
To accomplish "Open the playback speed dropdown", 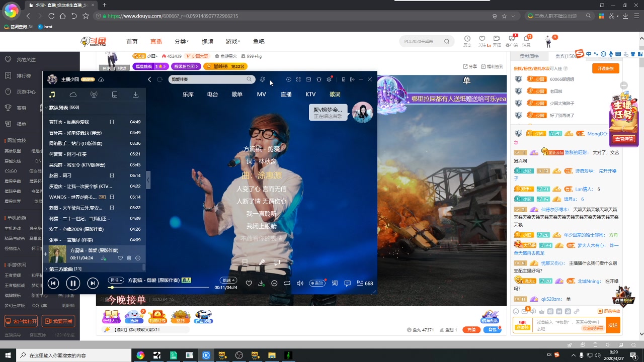I will click(x=228, y=280).
